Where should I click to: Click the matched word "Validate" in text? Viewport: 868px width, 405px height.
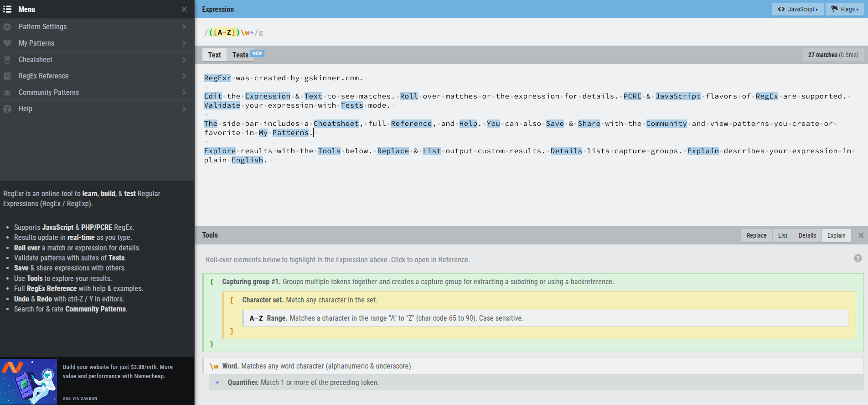click(222, 105)
